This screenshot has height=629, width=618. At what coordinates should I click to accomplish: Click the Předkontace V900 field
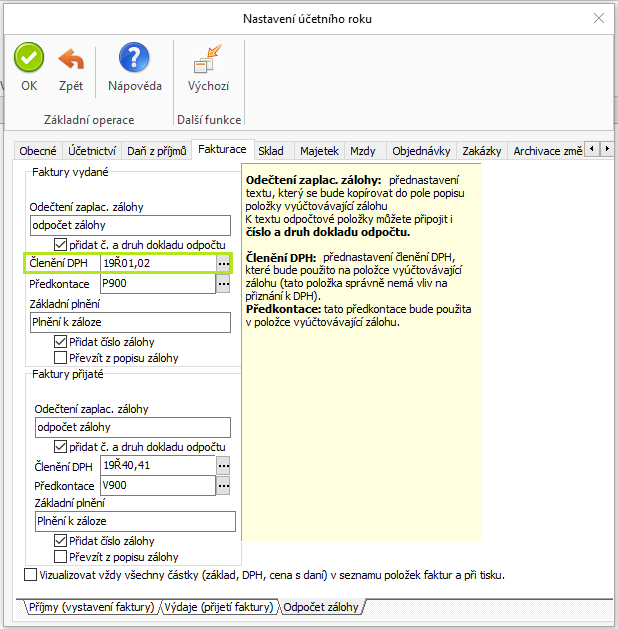coord(158,486)
